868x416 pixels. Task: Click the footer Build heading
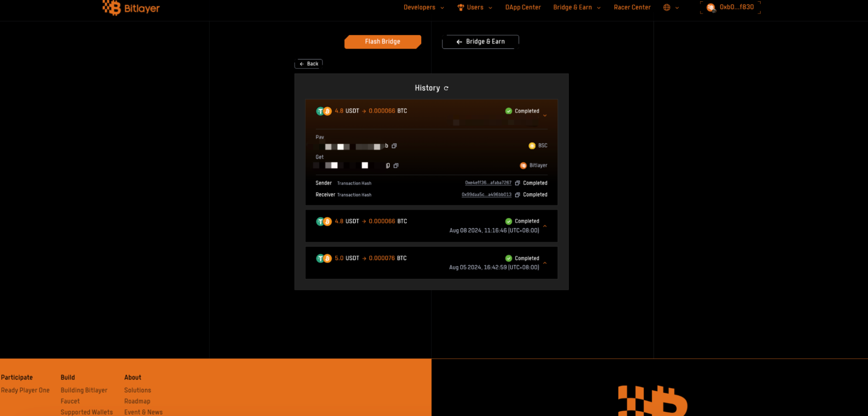68,377
